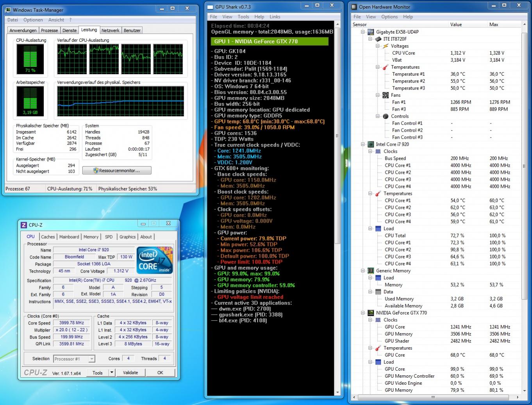Screen dimensions: 532x405
Task: Click the NVIDIA GeForce GTX 770 node icon
Action: click(371, 313)
